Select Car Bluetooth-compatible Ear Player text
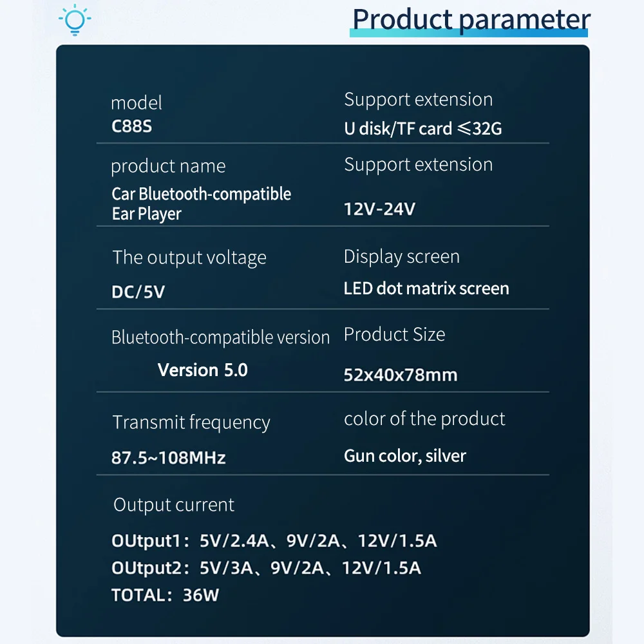 tap(201, 204)
